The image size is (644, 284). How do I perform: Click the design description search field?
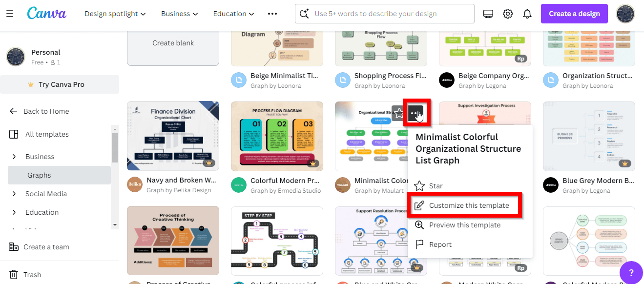[385, 14]
